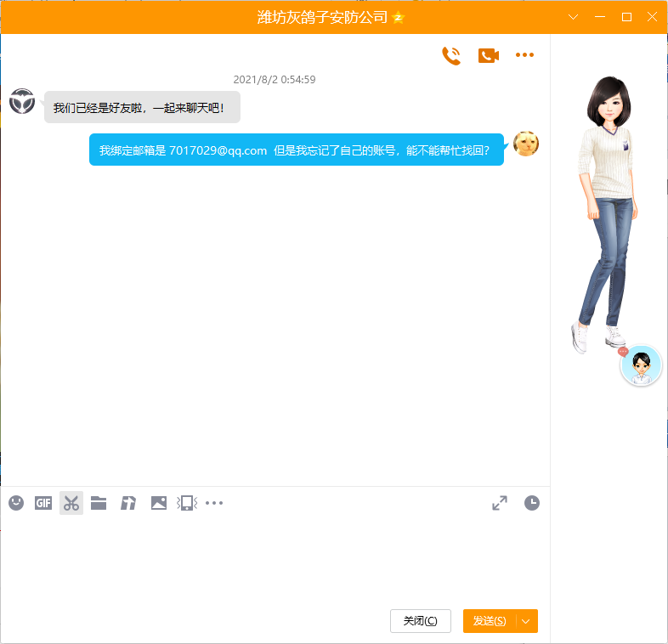Maximize the chat window

[x=626, y=17]
